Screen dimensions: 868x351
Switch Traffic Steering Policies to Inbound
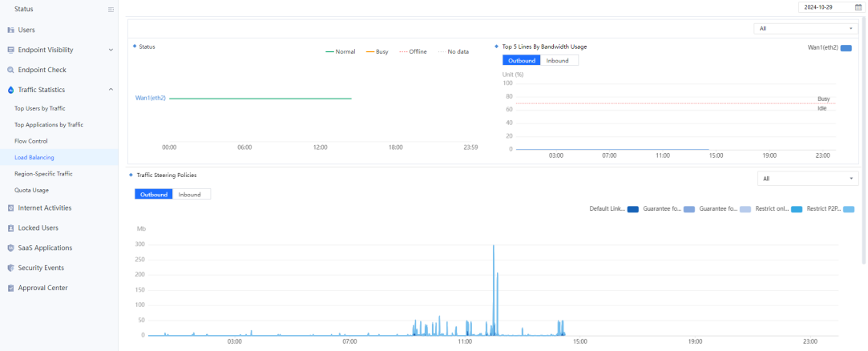click(x=190, y=194)
